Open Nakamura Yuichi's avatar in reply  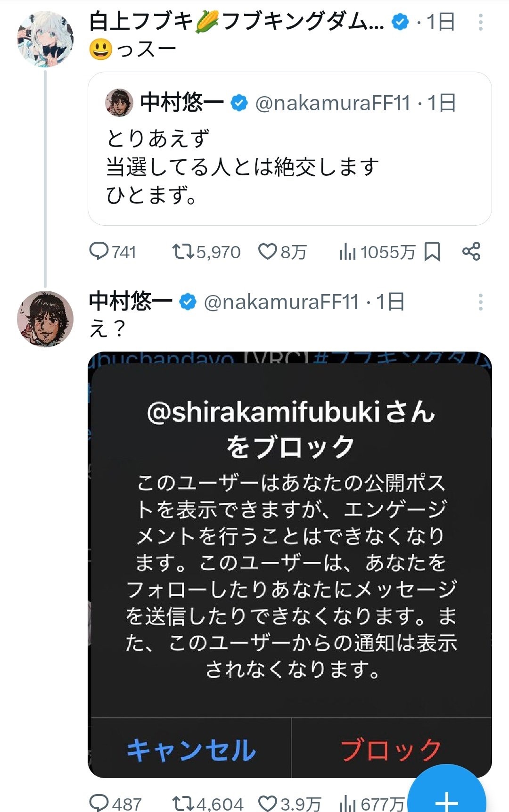45,319
